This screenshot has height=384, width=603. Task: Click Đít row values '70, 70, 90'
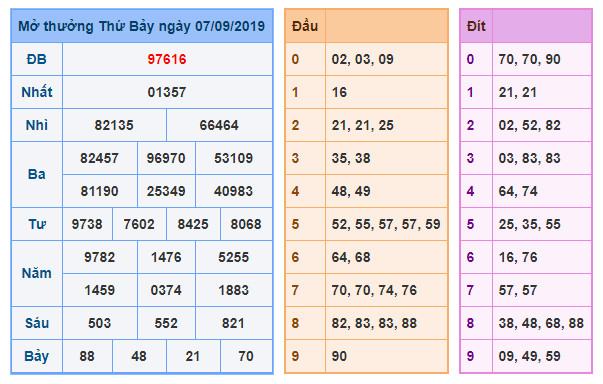pyautogui.click(x=530, y=59)
